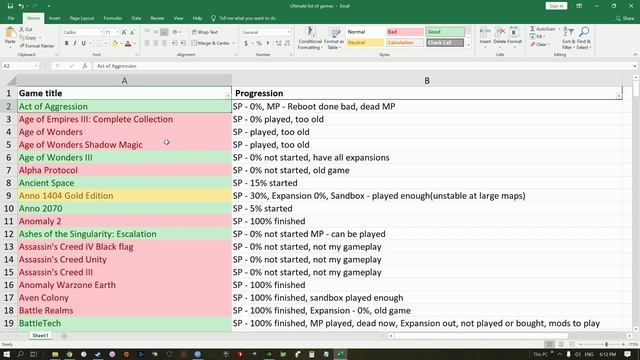Image resolution: width=640 pixels, height=360 pixels.
Task: Apply the Neutral cell style
Action: pos(365,42)
